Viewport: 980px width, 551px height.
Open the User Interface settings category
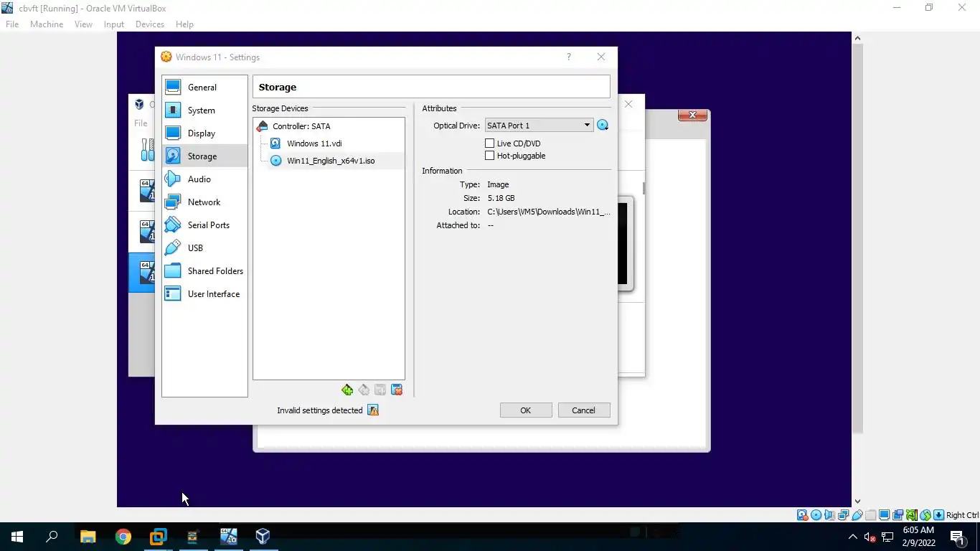pyautogui.click(x=204, y=294)
